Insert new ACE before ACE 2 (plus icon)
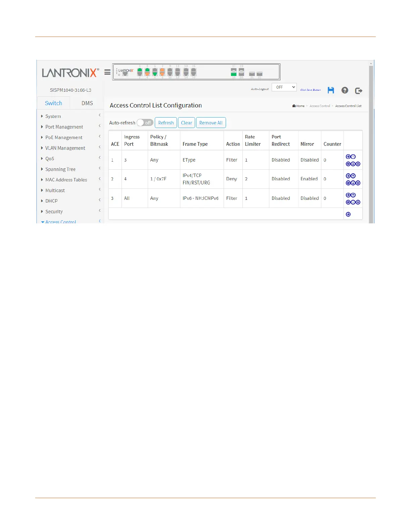411x532 pixels. click(348, 176)
